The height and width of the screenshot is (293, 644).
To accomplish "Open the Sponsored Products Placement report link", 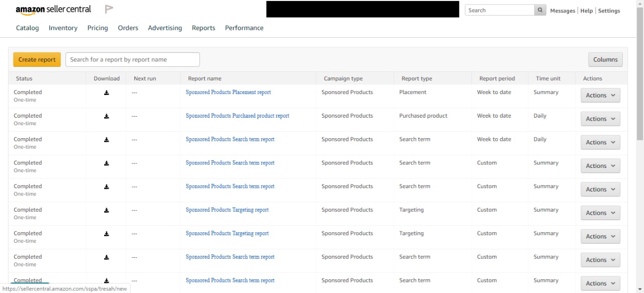I will coord(228,92).
